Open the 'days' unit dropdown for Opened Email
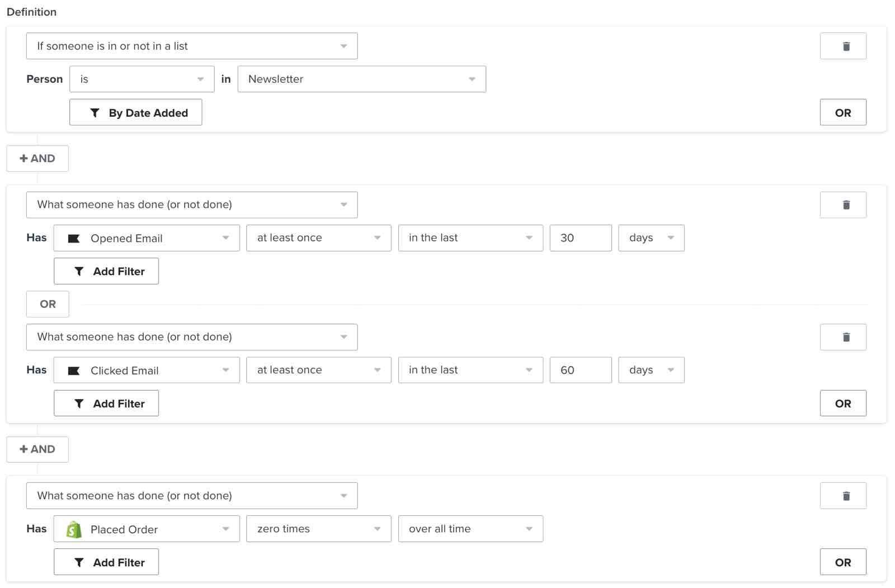This screenshot has width=895, height=588. [651, 238]
